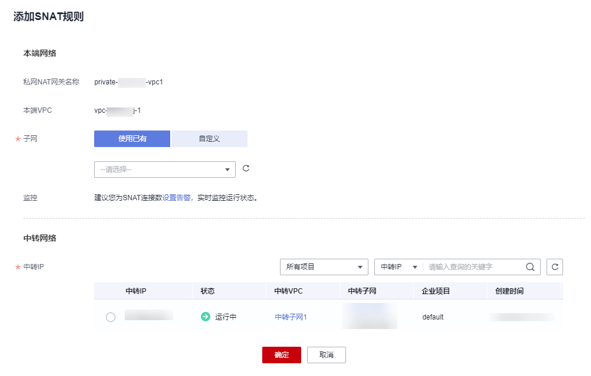Click the 设置告警 link
Image resolution: width=591 pixels, height=376 pixels.
tap(176, 198)
